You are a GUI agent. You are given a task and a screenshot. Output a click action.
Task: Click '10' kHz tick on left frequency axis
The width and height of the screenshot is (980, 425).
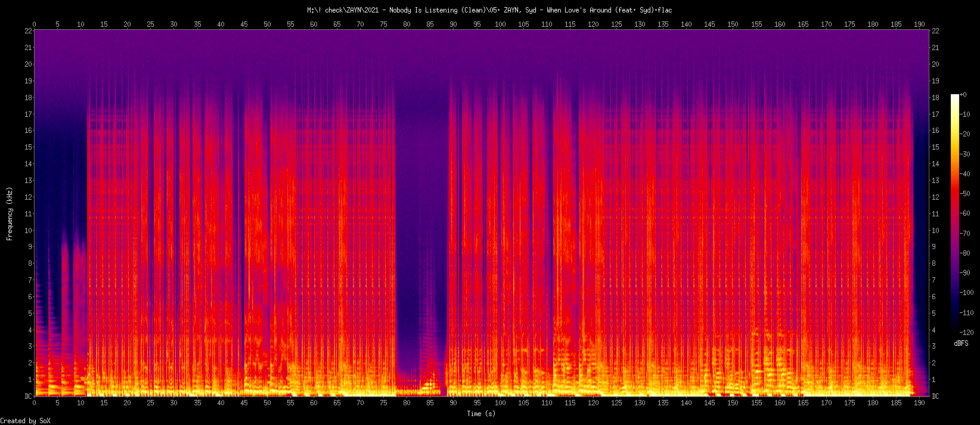(28, 231)
